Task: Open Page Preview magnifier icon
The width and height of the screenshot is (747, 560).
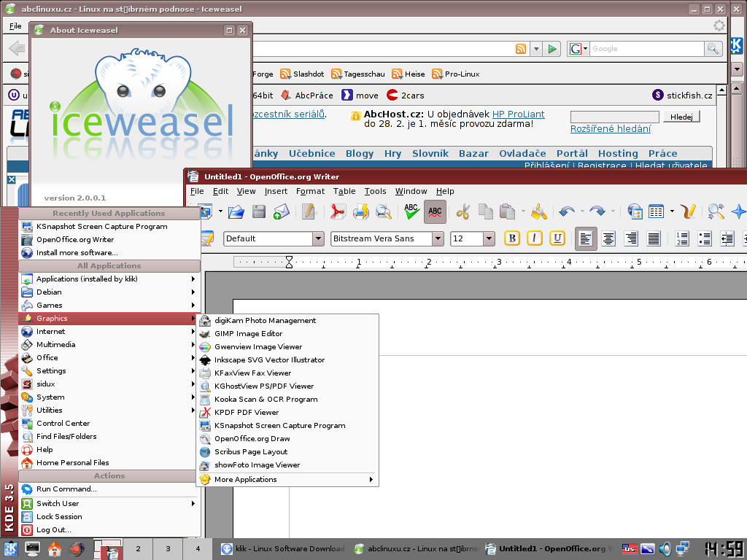Action: pyautogui.click(x=384, y=211)
